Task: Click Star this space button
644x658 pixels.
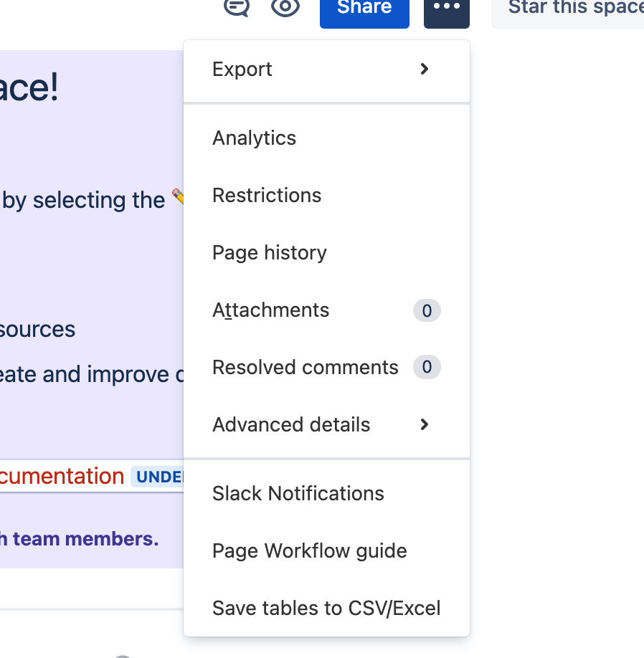Action: point(567,13)
